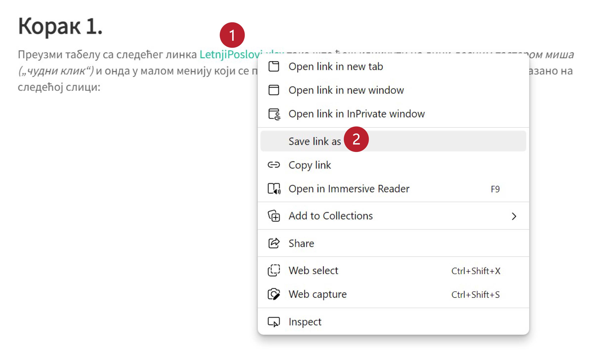591x364 pixels.
Task: Click the Immersive Reader book icon
Action: (274, 188)
